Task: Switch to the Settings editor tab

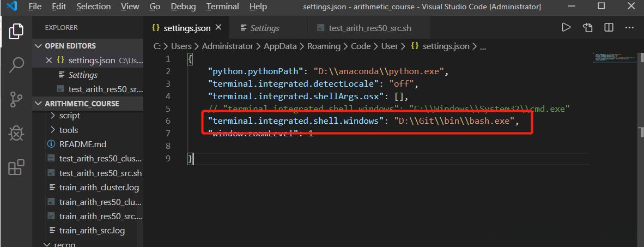Action: pos(264,28)
